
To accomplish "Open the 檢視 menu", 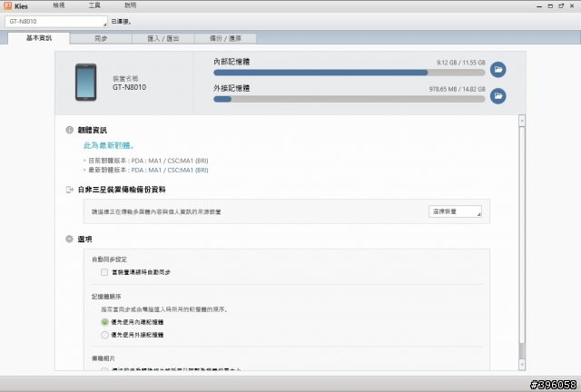I will [x=58, y=5].
